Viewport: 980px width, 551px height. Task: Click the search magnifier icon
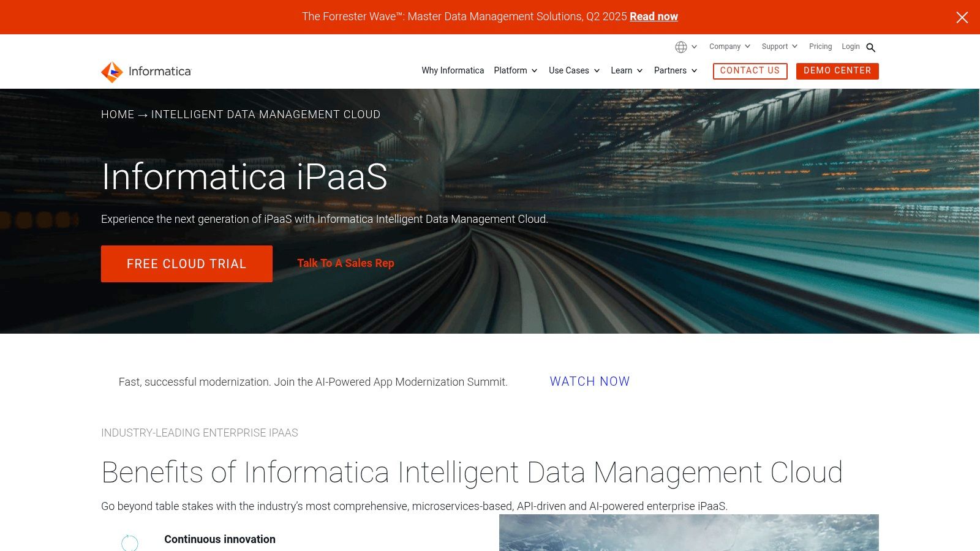(871, 47)
